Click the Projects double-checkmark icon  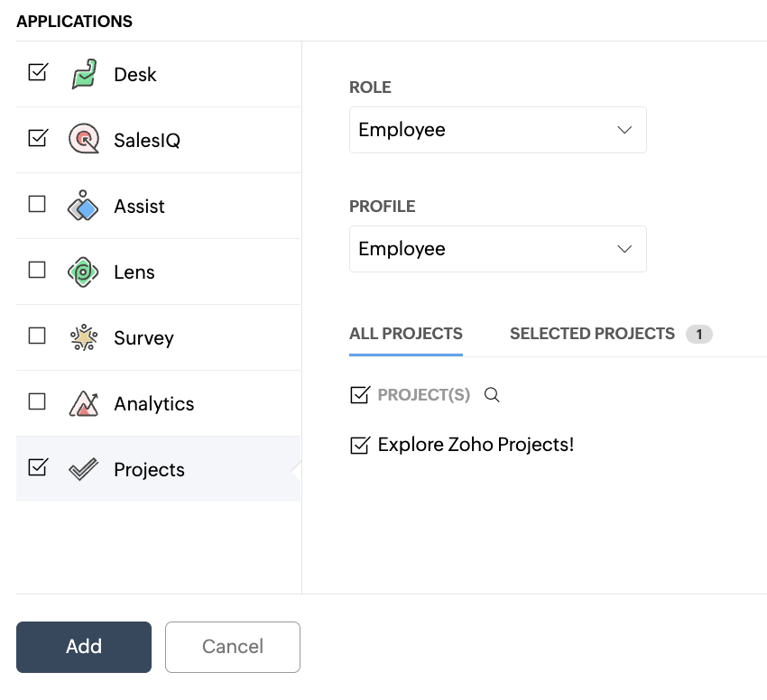tap(84, 469)
